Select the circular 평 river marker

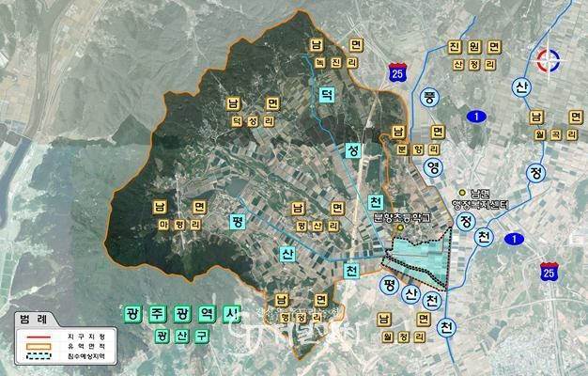(x=388, y=283)
